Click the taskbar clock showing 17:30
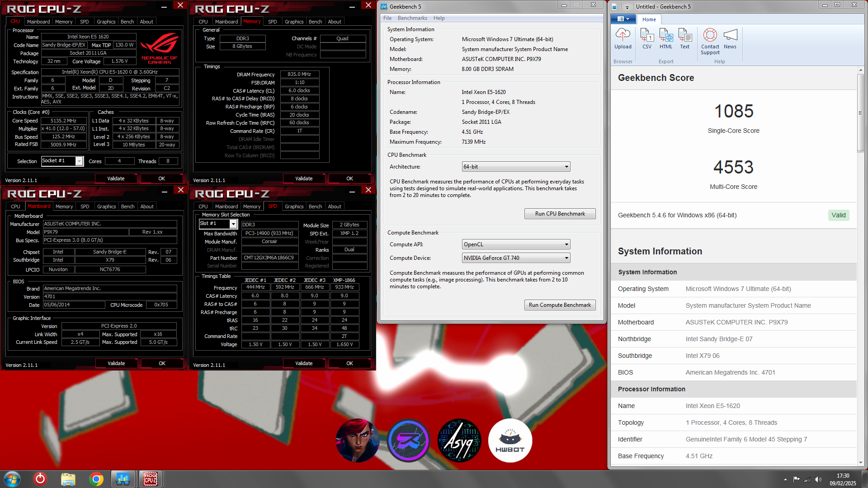 [843, 479]
